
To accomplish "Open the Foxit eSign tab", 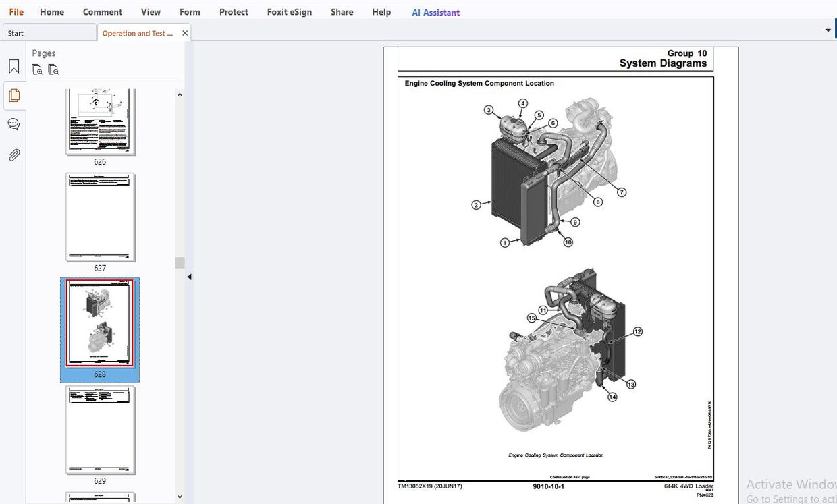I will click(290, 12).
